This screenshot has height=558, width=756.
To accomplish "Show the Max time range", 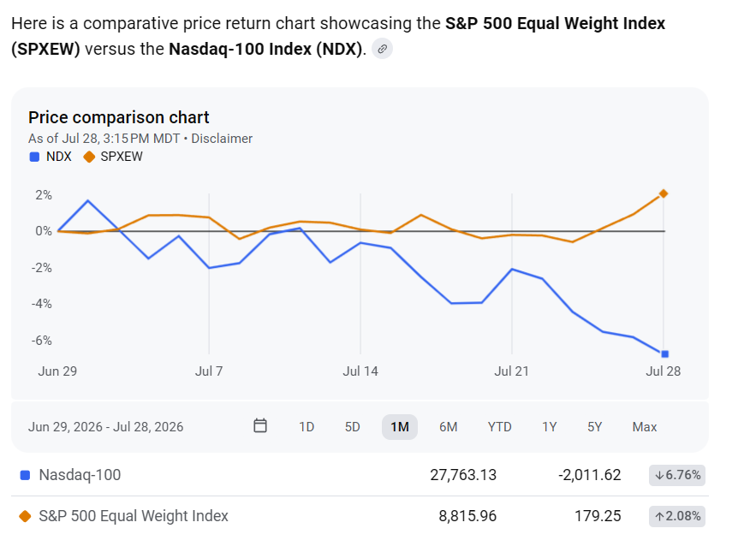I will click(645, 427).
